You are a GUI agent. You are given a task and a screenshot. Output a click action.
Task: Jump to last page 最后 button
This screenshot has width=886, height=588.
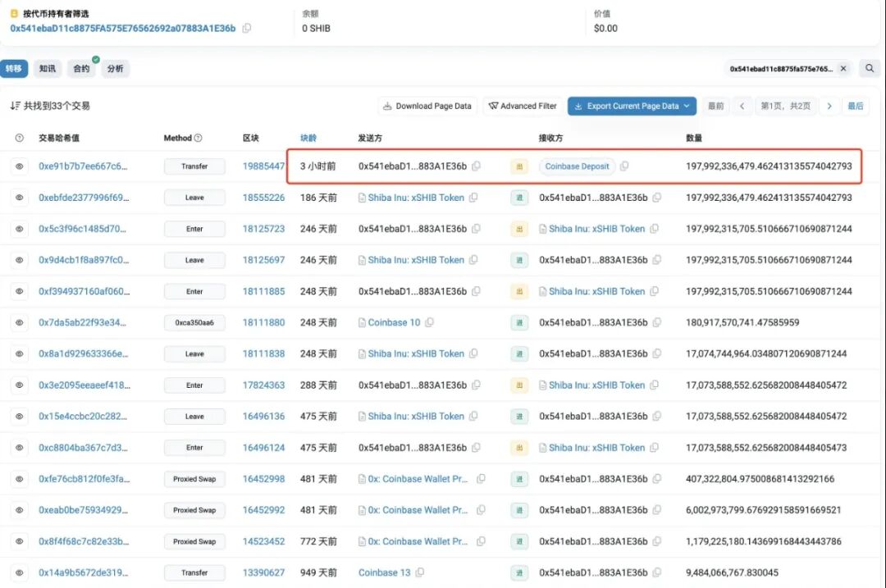pyautogui.click(x=856, y=106)
